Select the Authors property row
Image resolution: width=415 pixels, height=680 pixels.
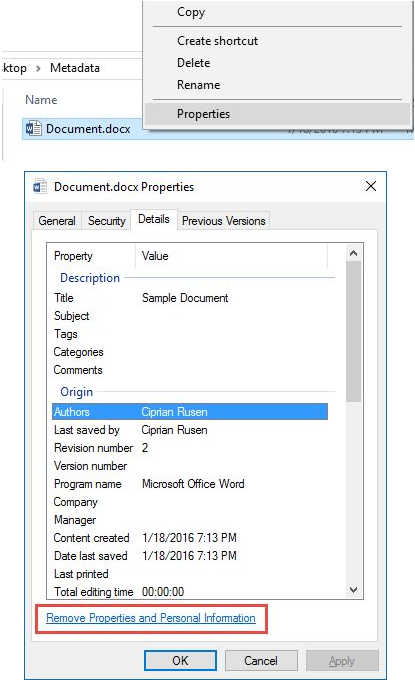(x=190, y=412)
